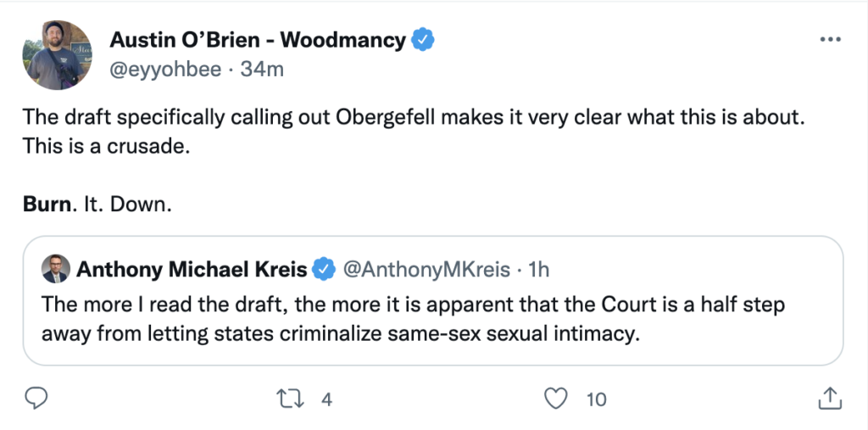Open Austin O'Brien's profile picture
This screenshot has height=430, width=868.
pyautogui.click(x=58, y=56)
